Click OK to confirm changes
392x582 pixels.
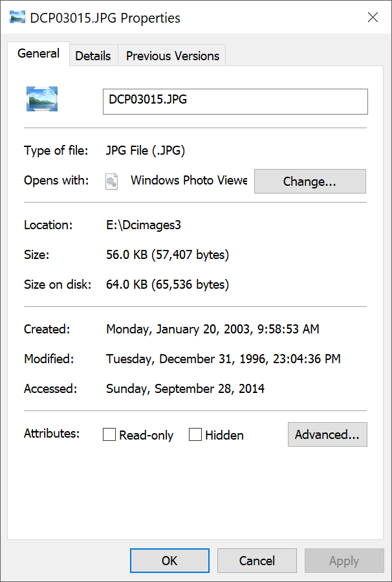[169, 560]
